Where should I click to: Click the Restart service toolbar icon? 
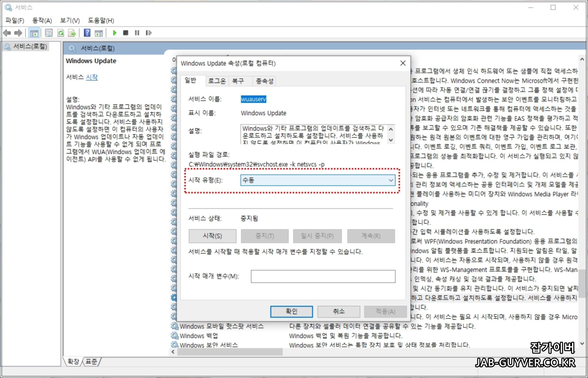[x=149, y=33]
